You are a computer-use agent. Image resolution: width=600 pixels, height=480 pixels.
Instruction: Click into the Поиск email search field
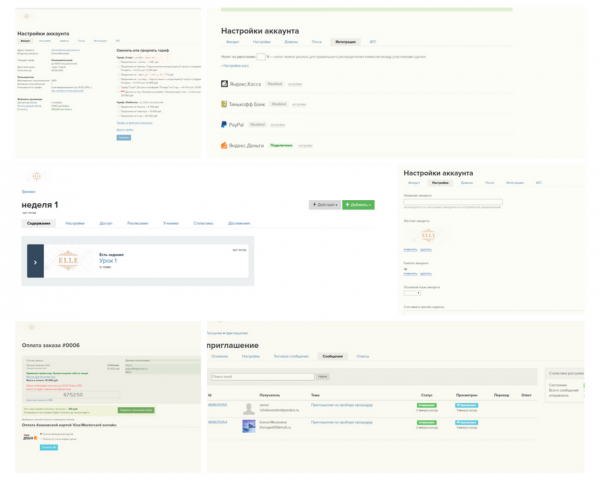262,377
